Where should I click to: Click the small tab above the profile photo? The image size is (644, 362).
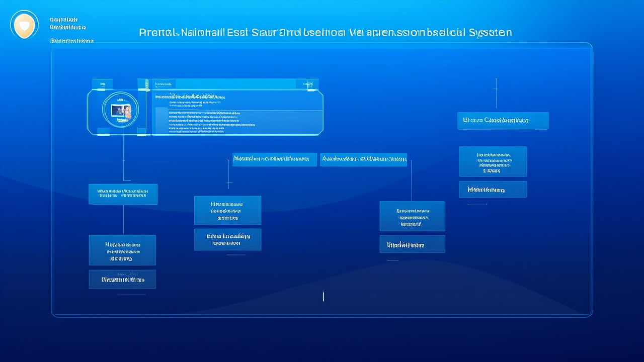click(x=103, y=84)
